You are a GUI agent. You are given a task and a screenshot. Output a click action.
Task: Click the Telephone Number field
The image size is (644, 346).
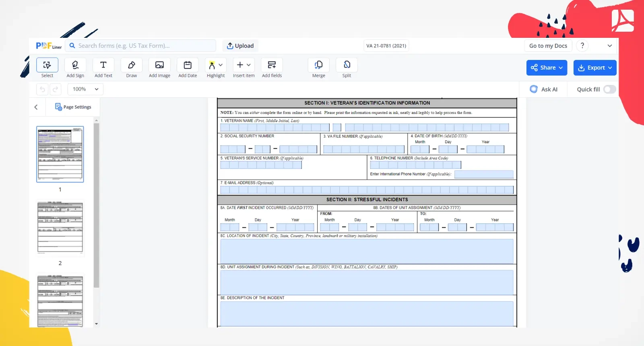[x=415, y=165]
